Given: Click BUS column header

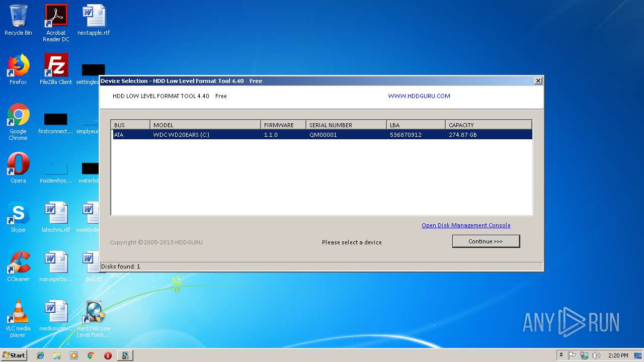Looking at the screenshot, I should [x=131, y=125].
